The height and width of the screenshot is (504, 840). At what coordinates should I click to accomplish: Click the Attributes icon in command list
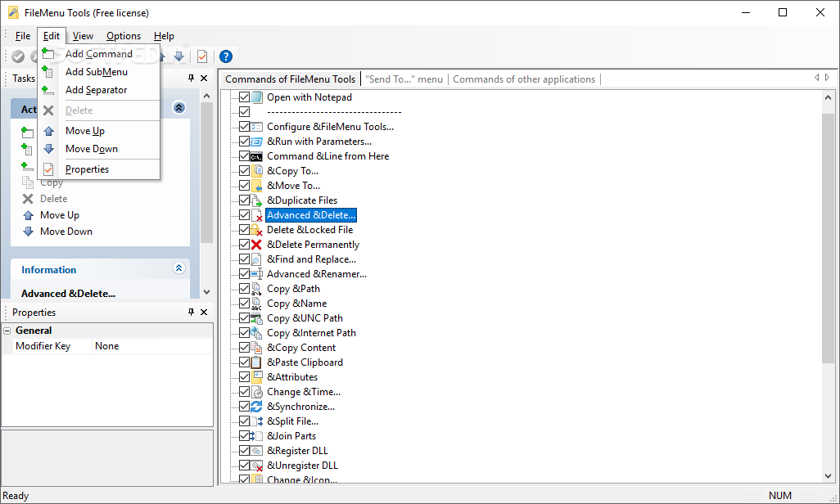click(x=256, y=377)
